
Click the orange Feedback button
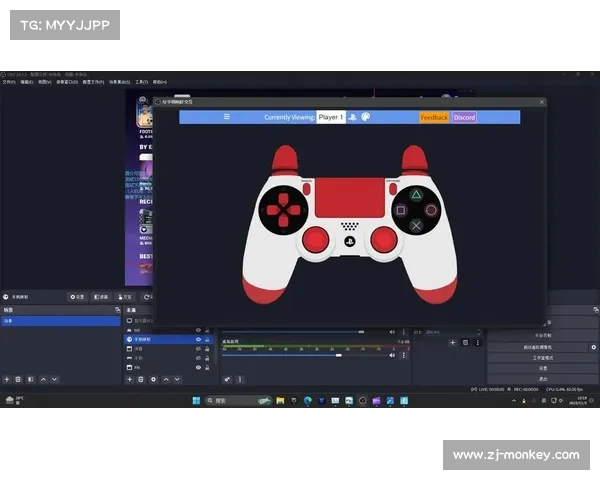(434, 118)
